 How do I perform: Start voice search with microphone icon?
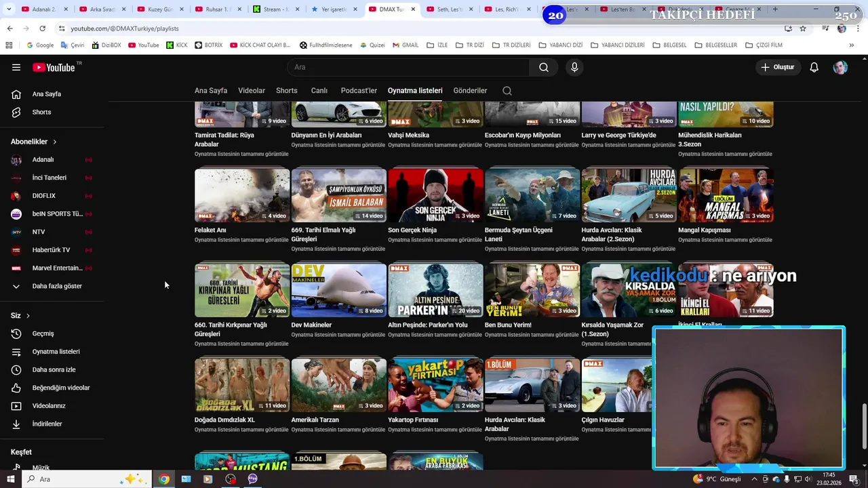574,67
